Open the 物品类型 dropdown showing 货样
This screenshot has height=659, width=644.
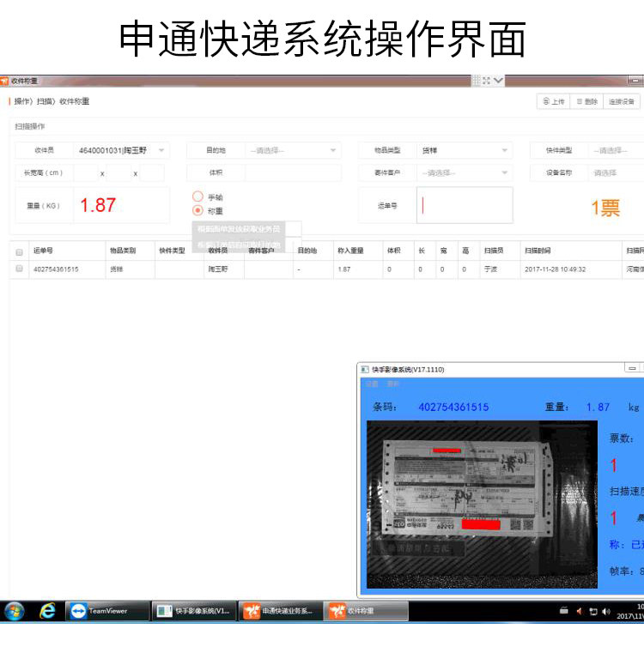[465, 150]
